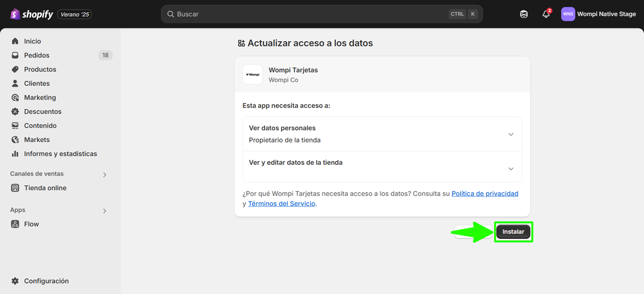Expand the Ver datos personales section
The height and width of the screenshot is (294, 644).
tap(511, 134)
